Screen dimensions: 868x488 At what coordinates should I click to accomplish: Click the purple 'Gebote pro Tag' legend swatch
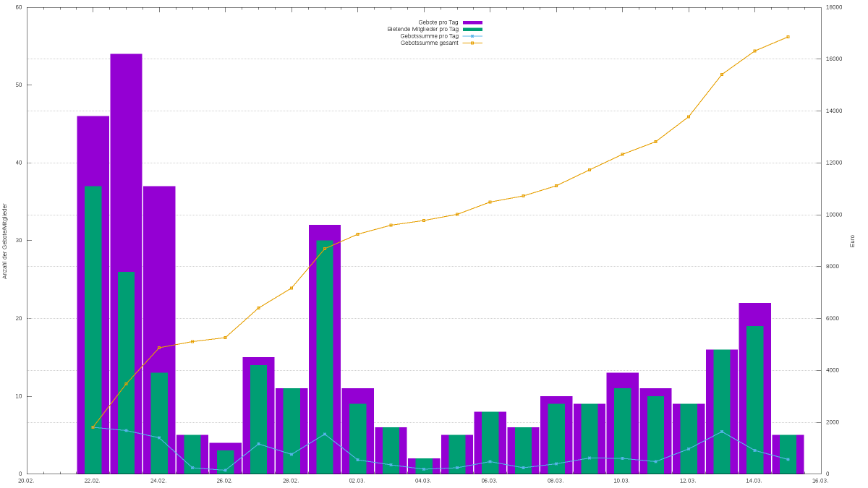(472, 22)
